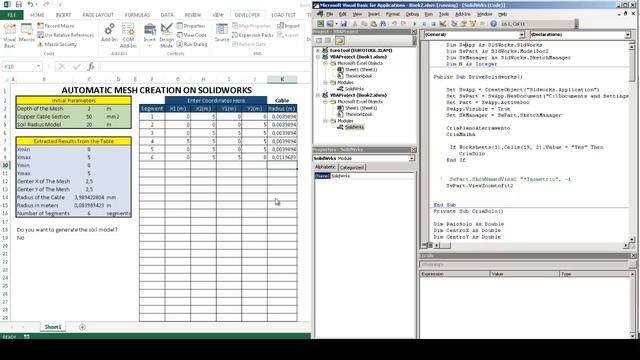Click Expansion Packs in XML group
Screen dimensions: 640x360
tap(253, 35)
